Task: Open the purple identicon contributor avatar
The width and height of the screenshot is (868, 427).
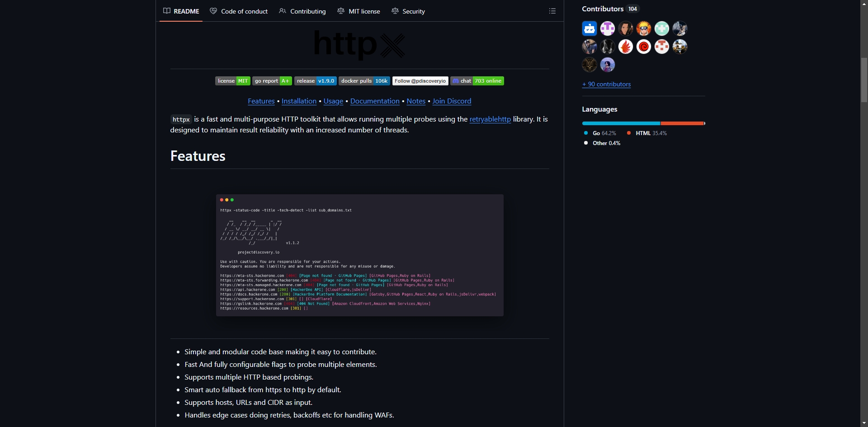Action: click(x=608, y=28)
